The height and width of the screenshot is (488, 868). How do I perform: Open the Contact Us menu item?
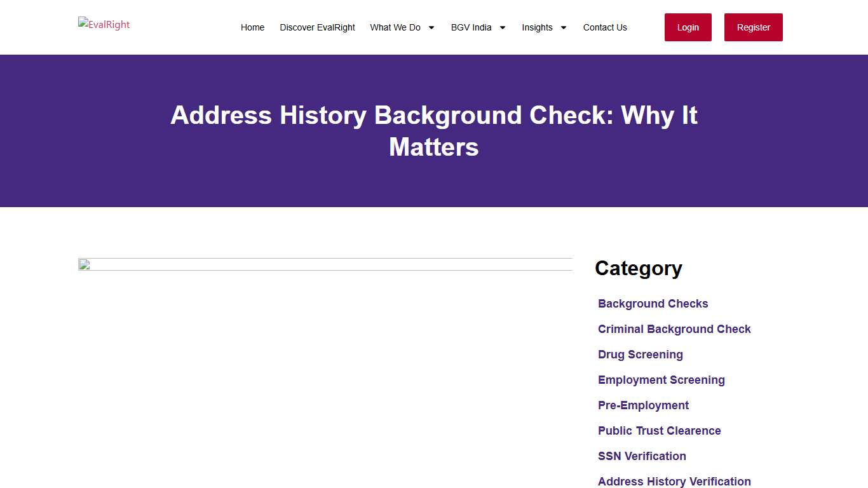tap(604, 27)
